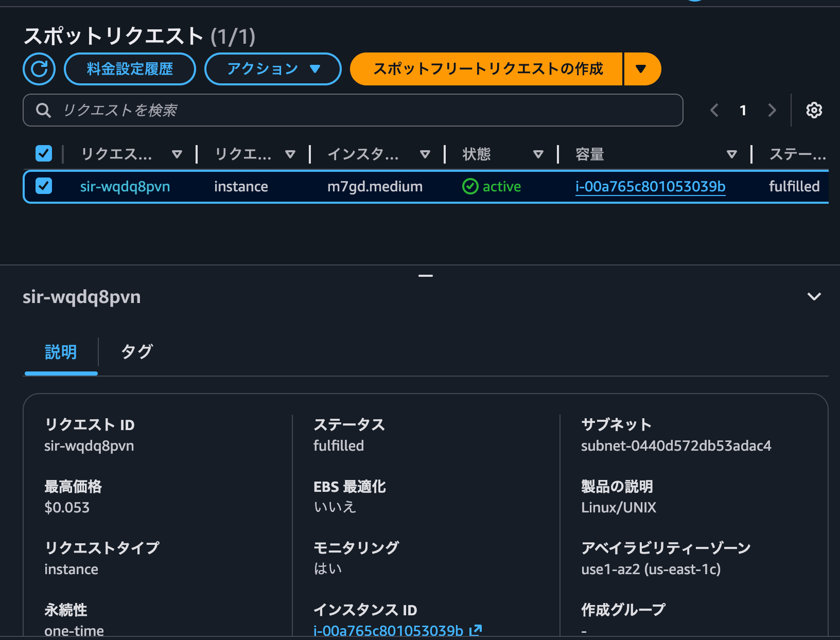The height and width of the screenshot is (640, 840).
Task: Open the 容量 column filter dropdown
Action: pos(732,154)
